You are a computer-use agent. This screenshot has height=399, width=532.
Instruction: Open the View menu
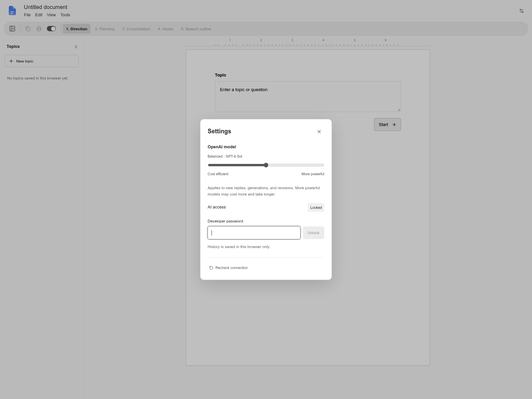(51, 15)
